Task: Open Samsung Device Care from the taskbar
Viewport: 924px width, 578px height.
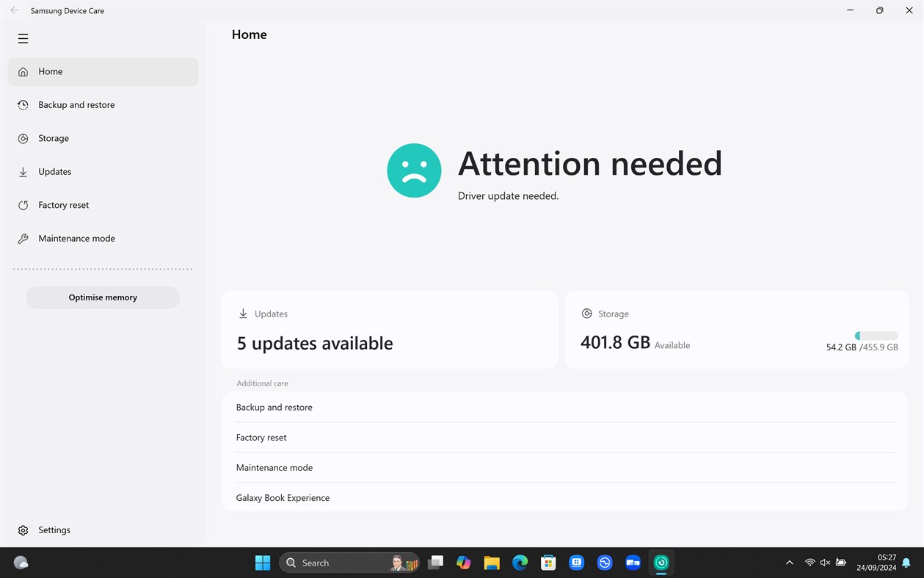Action: [x=660, y=562]
